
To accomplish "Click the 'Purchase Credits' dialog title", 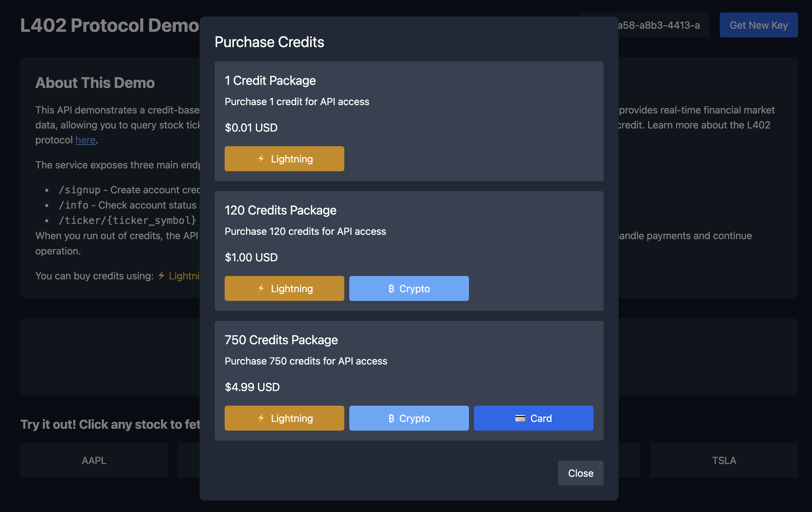I will (x=270, y=42).
